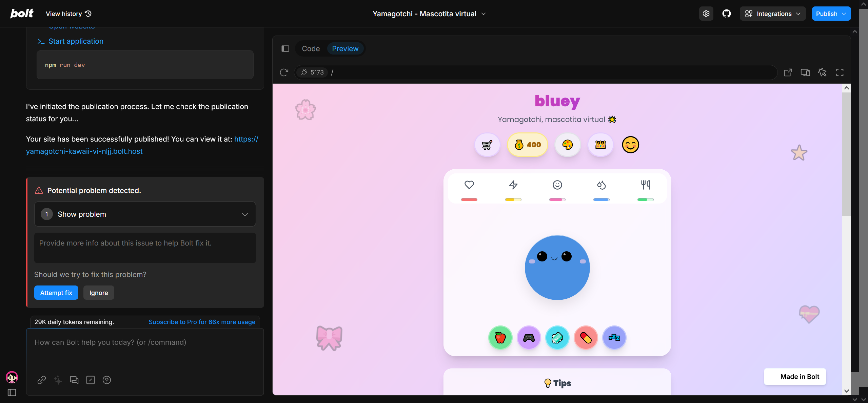The image size is (868, 403).
Task: Open Subscribe to Pro link
Action: 202,322
